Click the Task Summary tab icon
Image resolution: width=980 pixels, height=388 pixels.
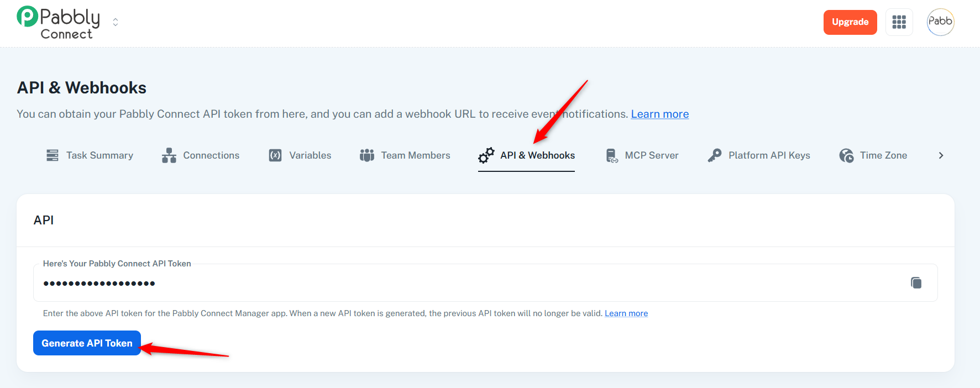click(53, 155)
